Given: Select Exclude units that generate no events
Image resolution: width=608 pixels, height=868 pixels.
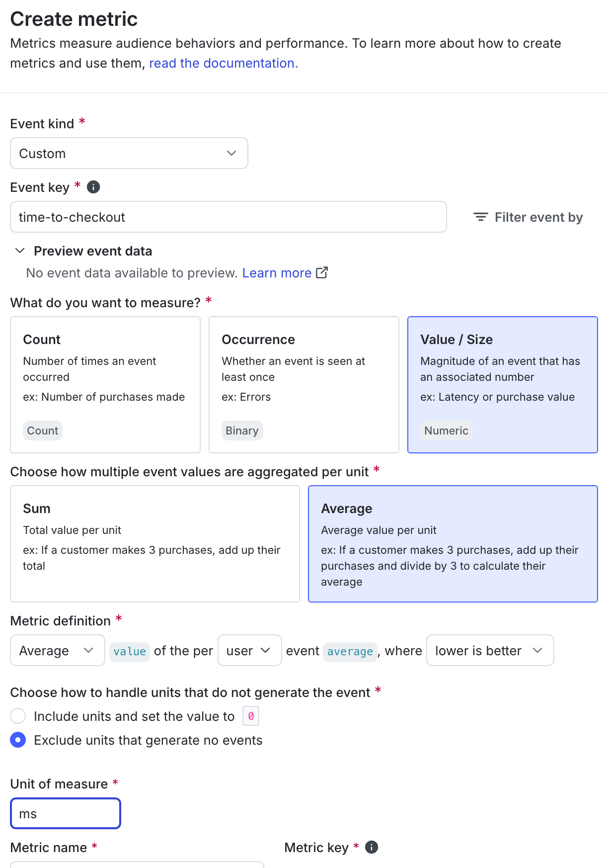Looking at the screenshot, I should pos(18,740).
